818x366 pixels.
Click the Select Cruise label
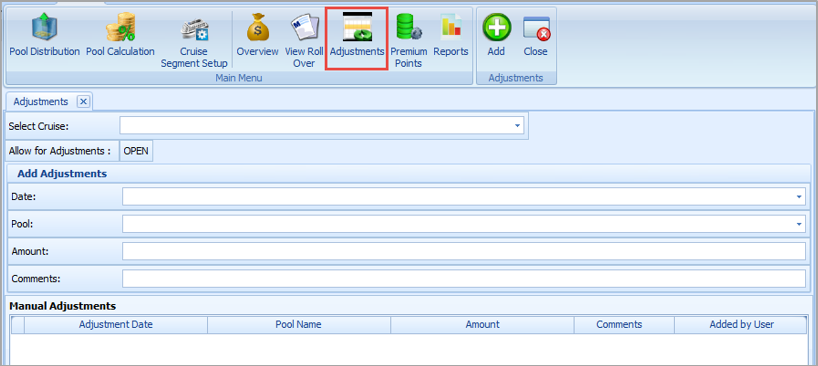[x=39, y=126]
